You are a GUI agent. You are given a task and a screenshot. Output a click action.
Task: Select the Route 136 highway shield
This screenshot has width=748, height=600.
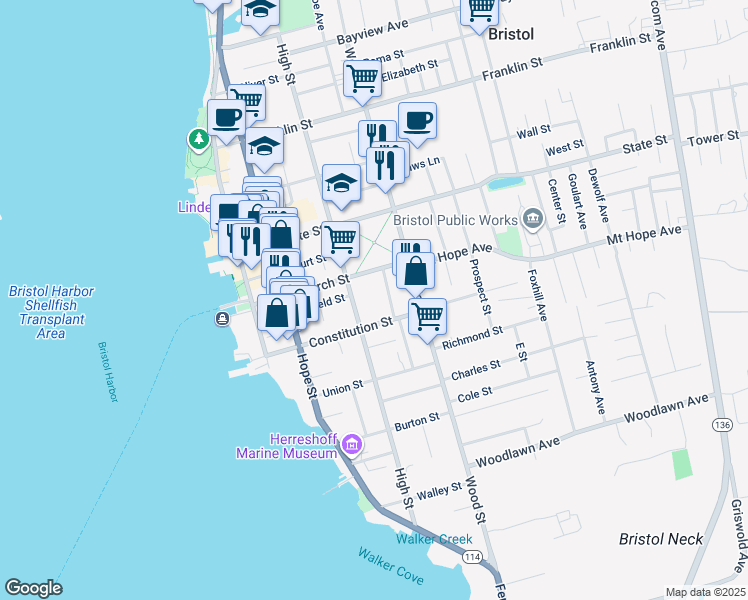(x=722, y=424)
